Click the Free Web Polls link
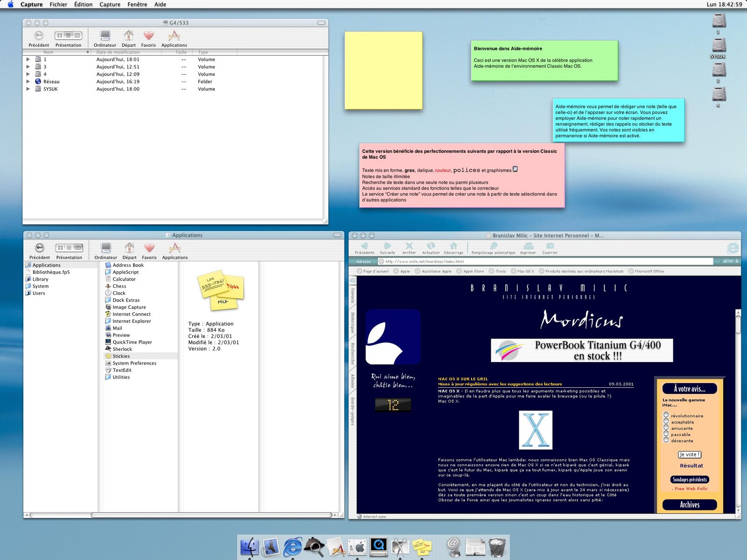The height and width of the screenshot is (560, 747). pos(691,489)
